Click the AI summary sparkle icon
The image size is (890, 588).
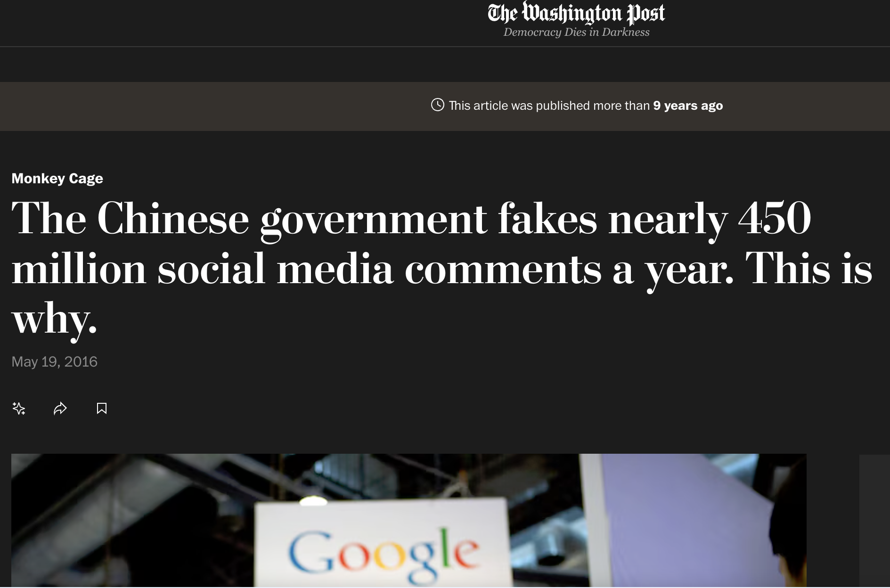[19, 408]
